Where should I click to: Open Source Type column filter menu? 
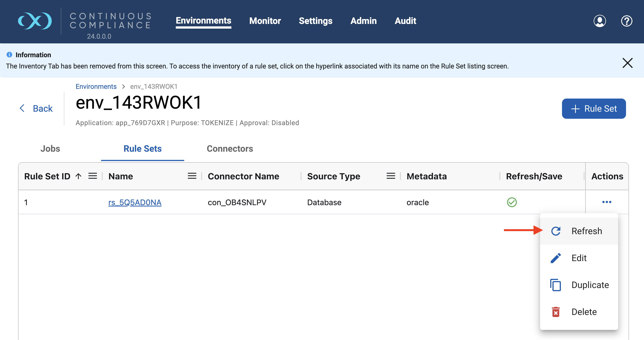[391, 176]
